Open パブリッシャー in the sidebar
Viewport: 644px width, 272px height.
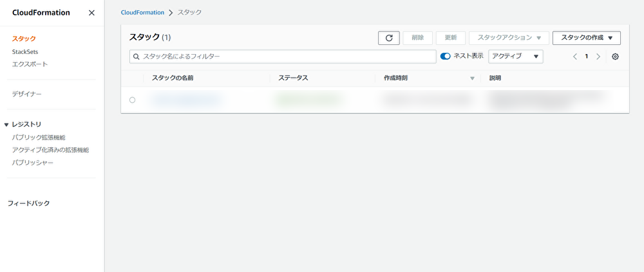click(x=33, y=163)
